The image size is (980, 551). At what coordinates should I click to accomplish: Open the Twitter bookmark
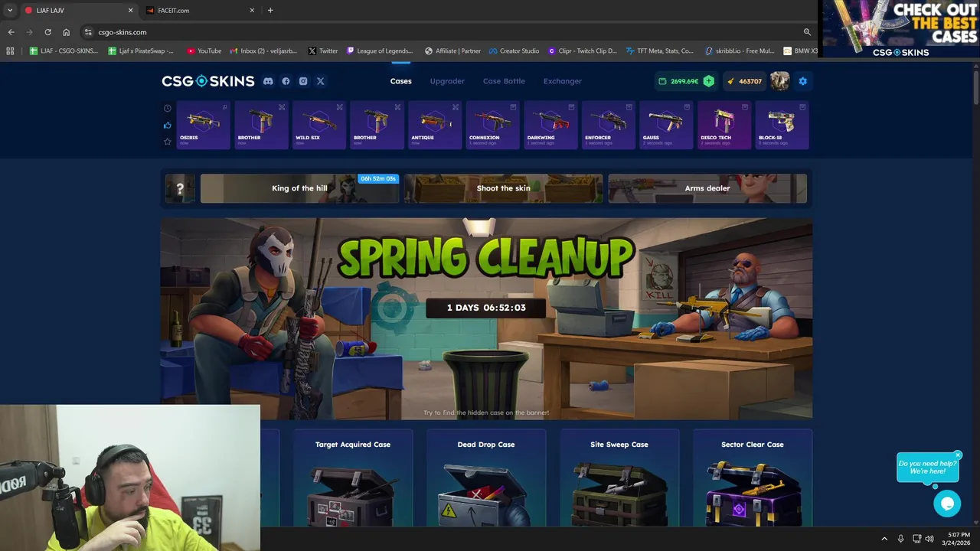click(x=323, y=51)
